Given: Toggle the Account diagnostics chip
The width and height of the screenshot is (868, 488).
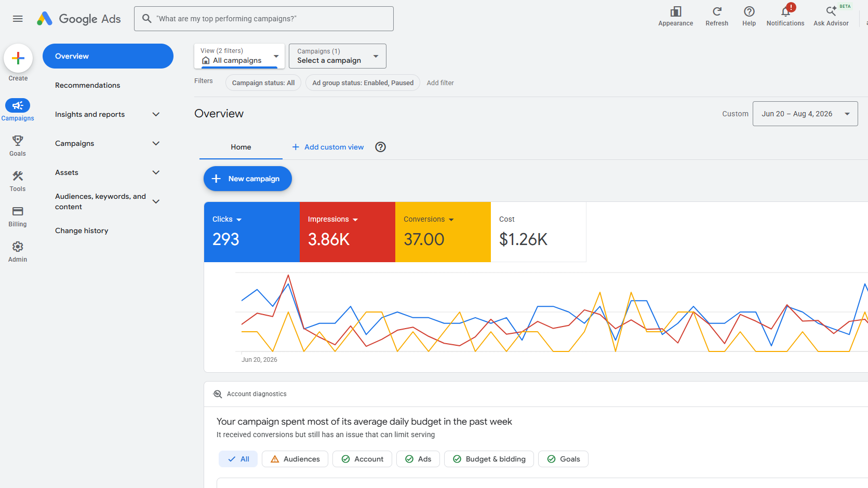Looking at the screenshot, I should point(362,459).
